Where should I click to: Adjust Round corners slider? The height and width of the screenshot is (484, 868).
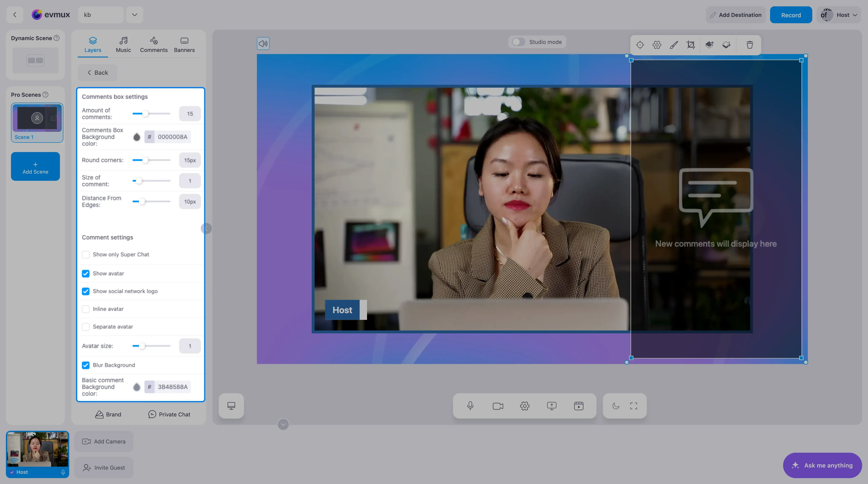145,160
